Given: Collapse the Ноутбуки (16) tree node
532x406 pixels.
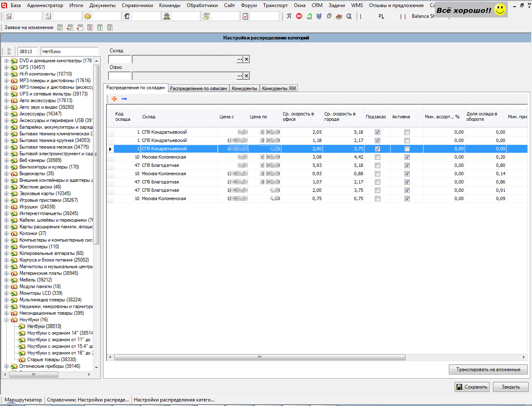Looking at the screenshot, I should (x=7, y=320).
